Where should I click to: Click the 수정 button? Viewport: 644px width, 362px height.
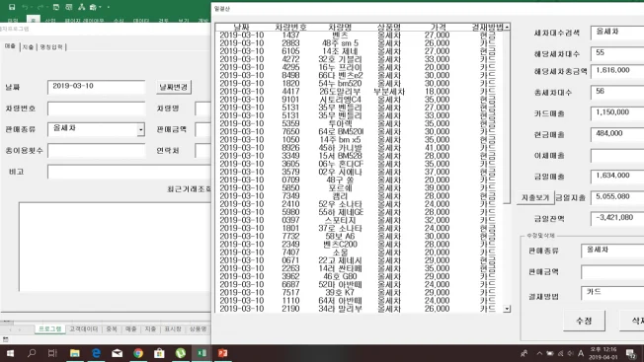tap(584, 321)
